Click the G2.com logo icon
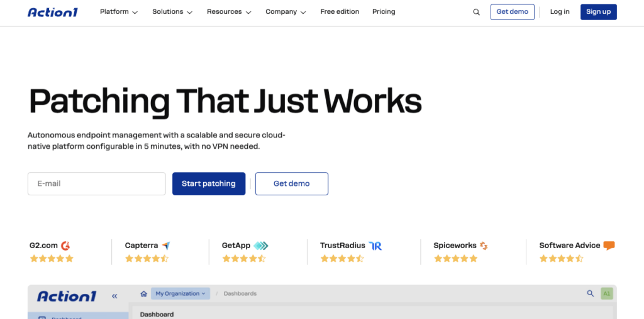The width and height of the screenshot is (644, 319). [x=65, y=246]
